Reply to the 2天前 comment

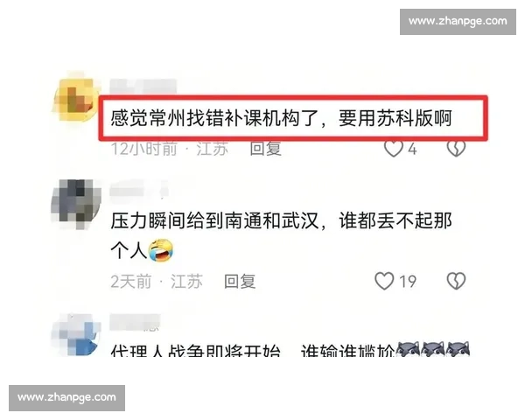coord(240,281)
